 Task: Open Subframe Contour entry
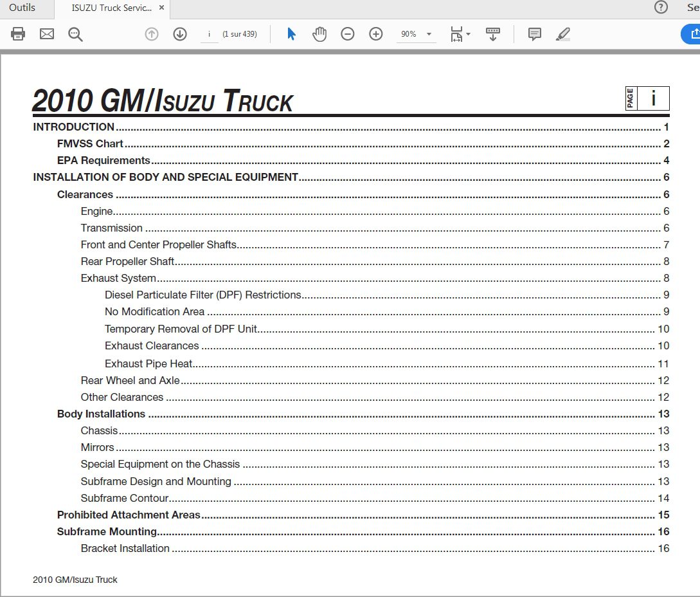point(375,498)
